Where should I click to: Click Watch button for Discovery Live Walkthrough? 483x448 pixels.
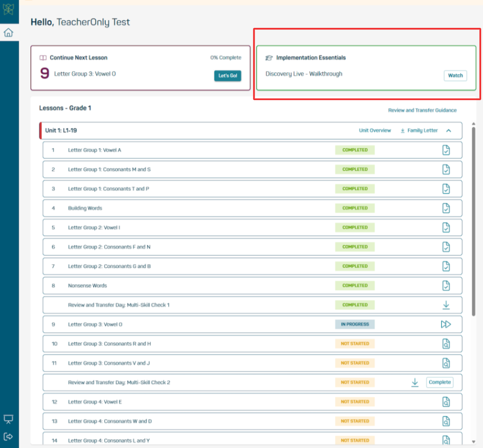tap(455, 75)
